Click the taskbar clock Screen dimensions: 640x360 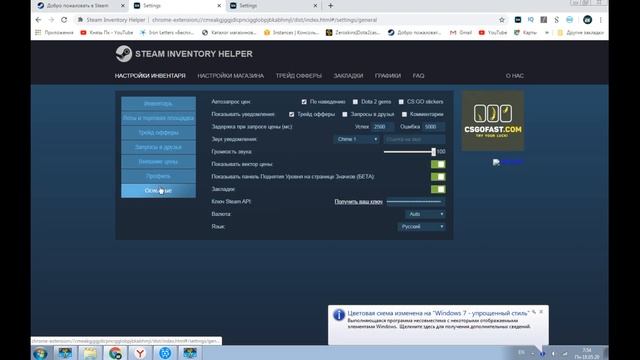(587, 353)
